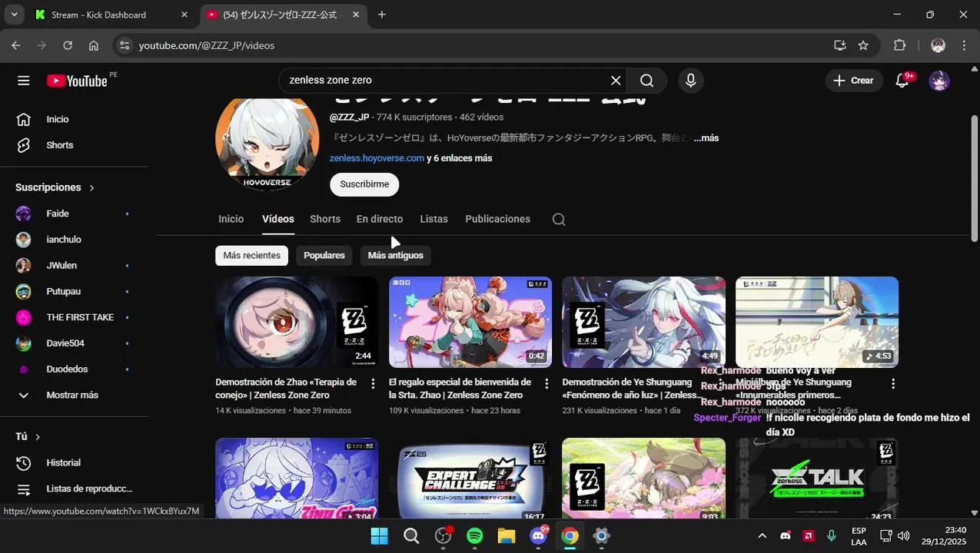Play EXPERT CHALLENGE video thumbnail
Viewport: 980px width, 553px height.
(470, 479)
